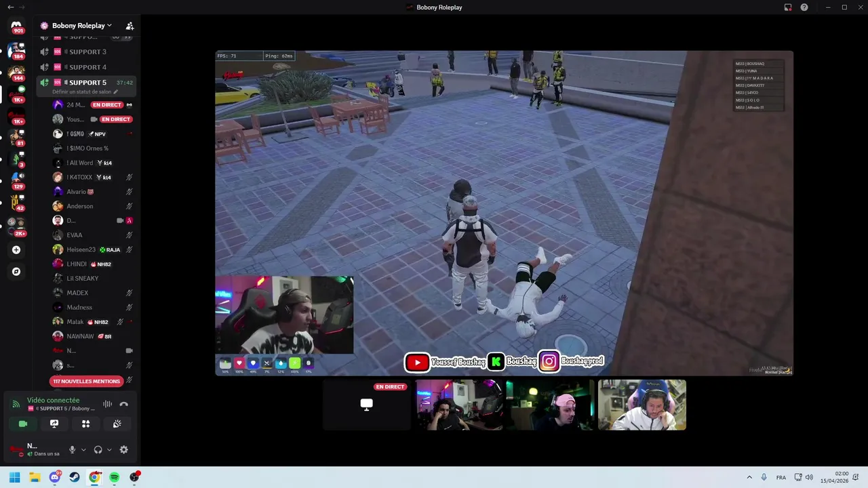
Task: Open Discover servers compass icon
Action: pos(16,272)
